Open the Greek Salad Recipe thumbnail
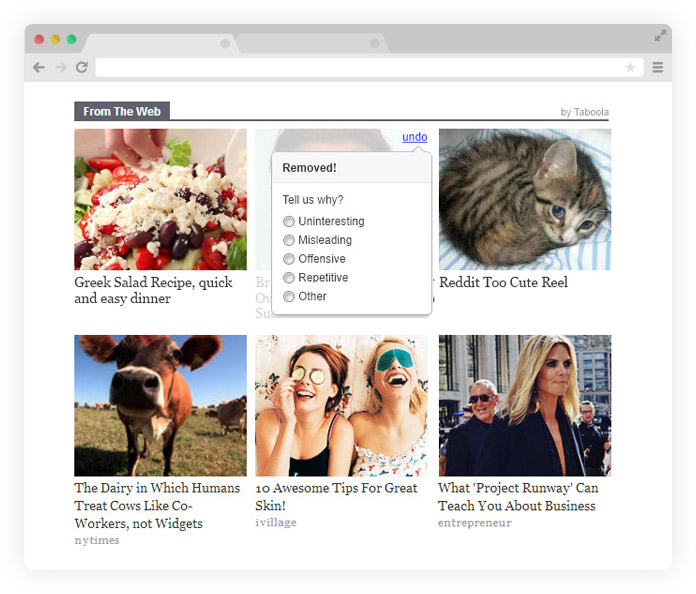696x594 pixels. click(160, 199)
